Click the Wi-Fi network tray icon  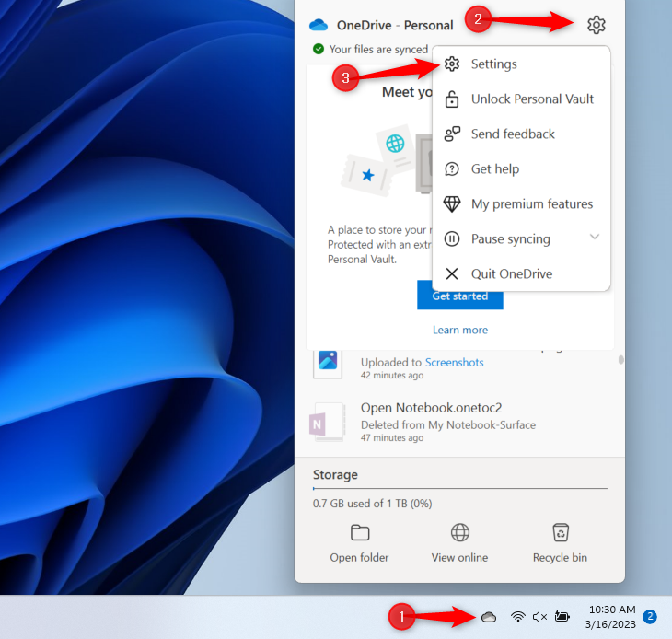click(518, 616)
